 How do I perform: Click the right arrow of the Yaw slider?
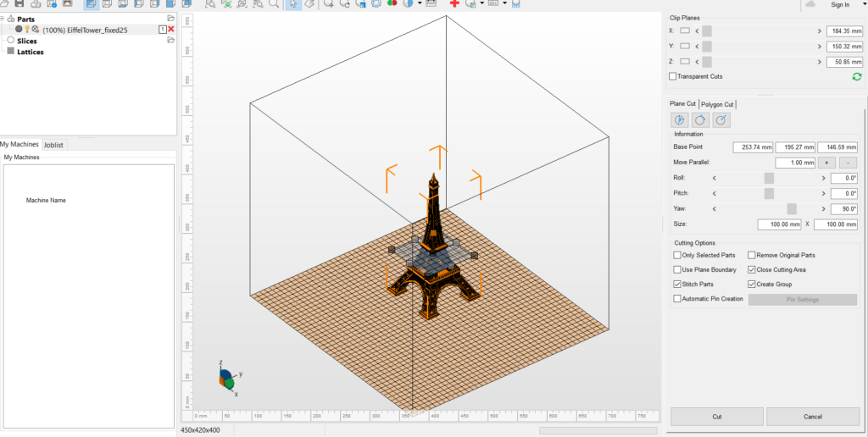824,209
